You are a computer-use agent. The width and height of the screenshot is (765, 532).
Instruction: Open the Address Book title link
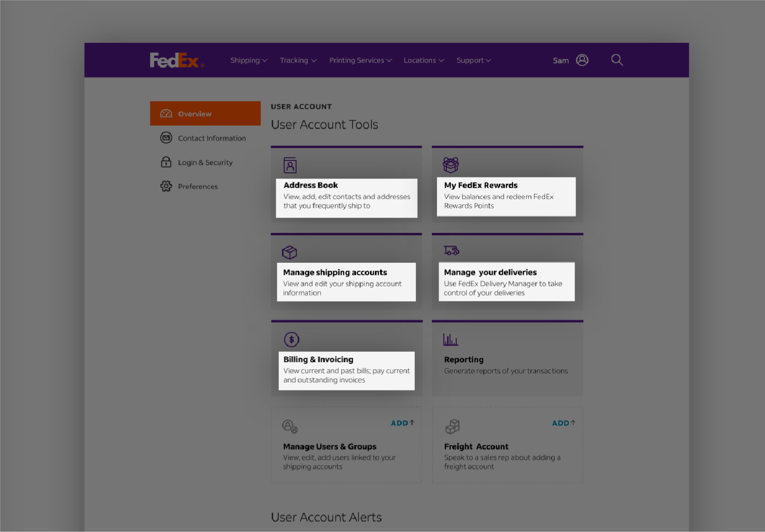[311, 185]
